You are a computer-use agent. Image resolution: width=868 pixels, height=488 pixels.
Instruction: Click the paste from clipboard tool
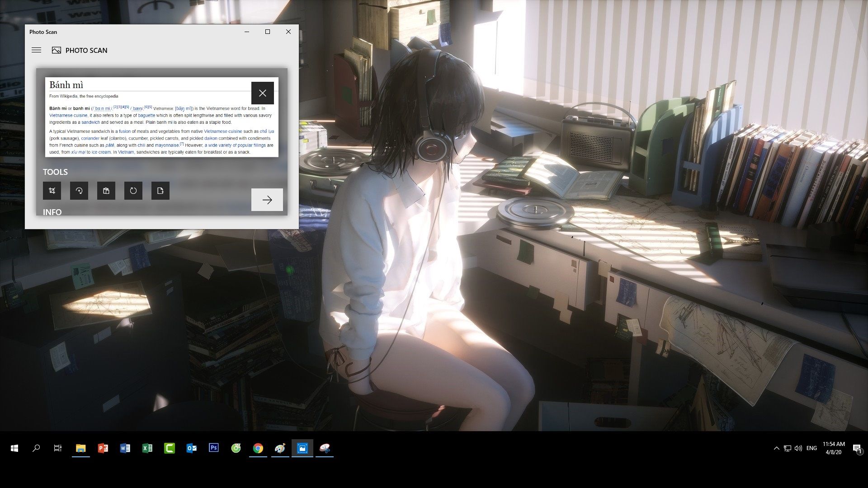click(x=106, y=191)
